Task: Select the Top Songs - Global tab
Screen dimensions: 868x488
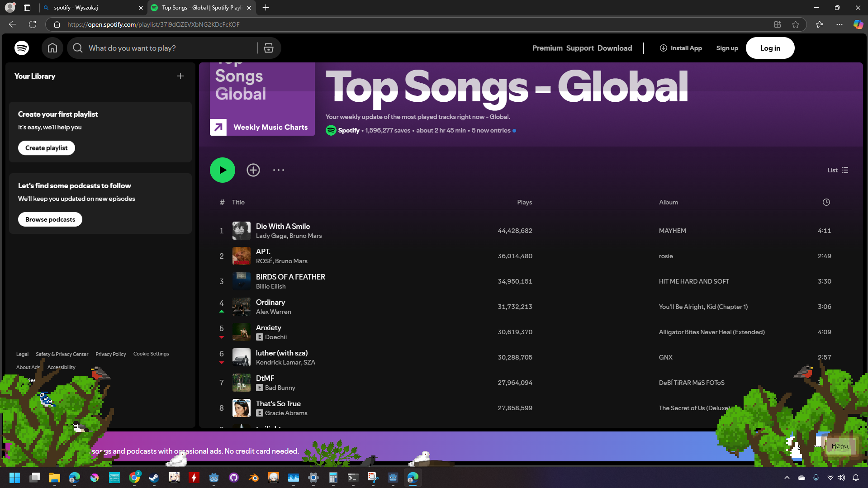Action: [x=201, y=8]
